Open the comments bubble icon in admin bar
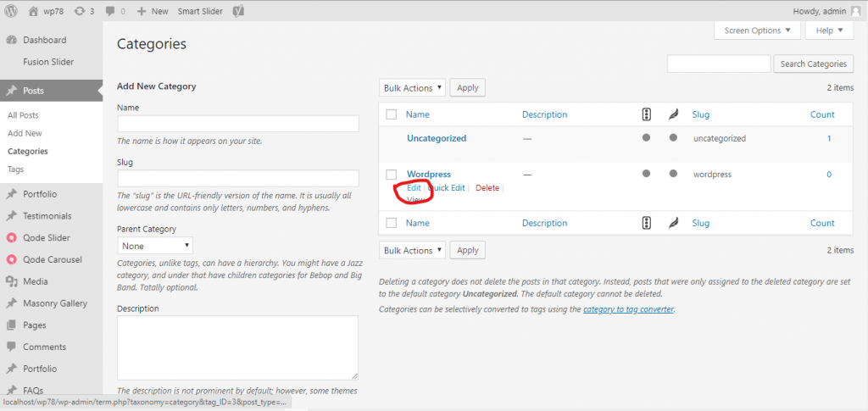 pyautogui.click(x=110, y=11)
